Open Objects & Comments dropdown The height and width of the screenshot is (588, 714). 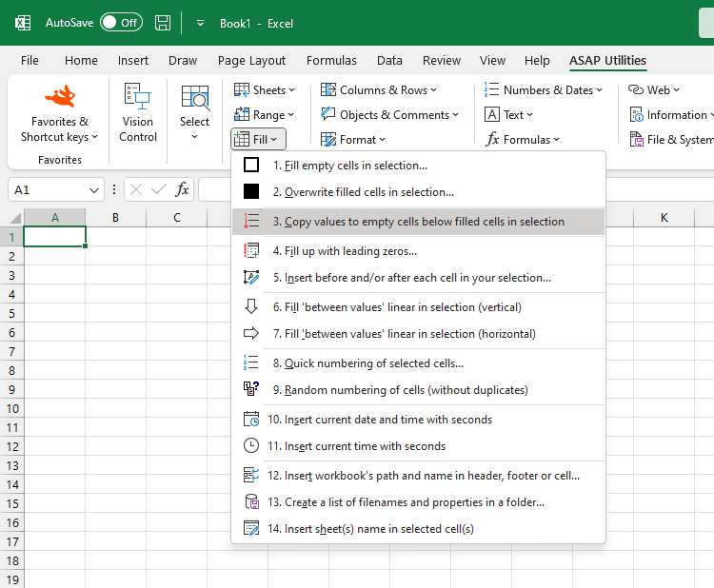click(389, 115)
